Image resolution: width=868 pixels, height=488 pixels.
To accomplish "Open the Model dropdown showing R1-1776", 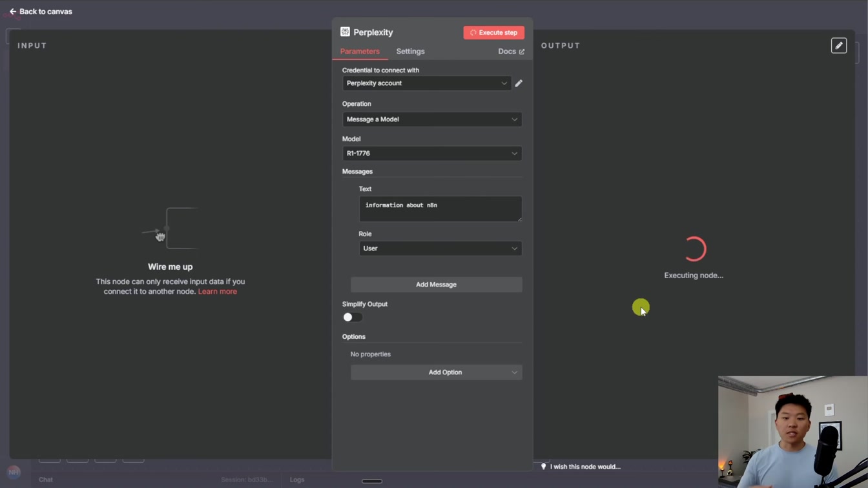I will tap(432, 154).
